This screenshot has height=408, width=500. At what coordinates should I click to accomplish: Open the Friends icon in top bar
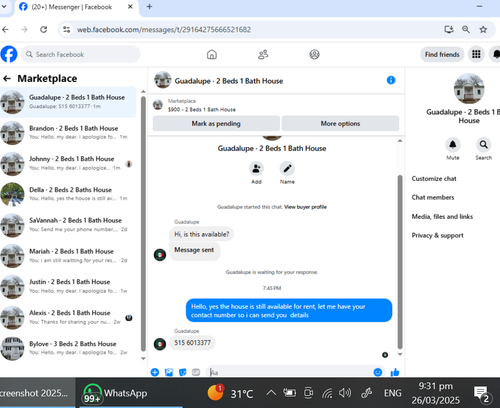[x=263, y=54]
